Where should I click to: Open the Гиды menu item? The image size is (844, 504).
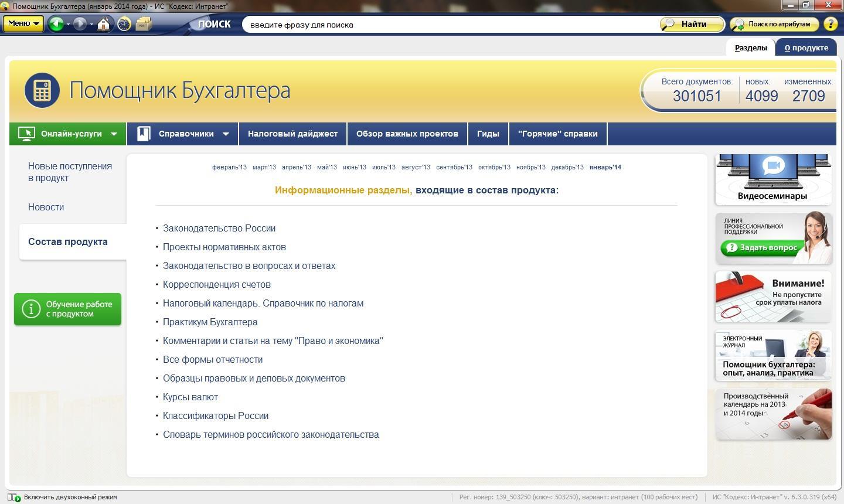click(x=488, y=134)
